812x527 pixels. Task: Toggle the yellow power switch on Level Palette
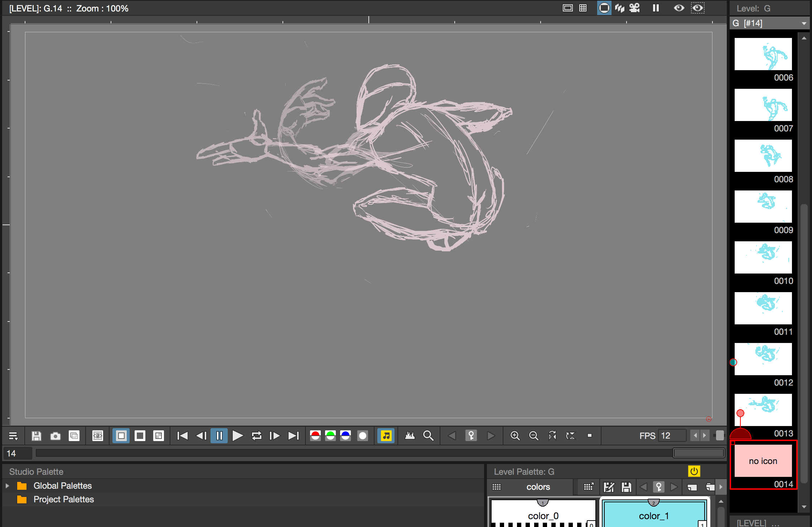pos(694,471)
